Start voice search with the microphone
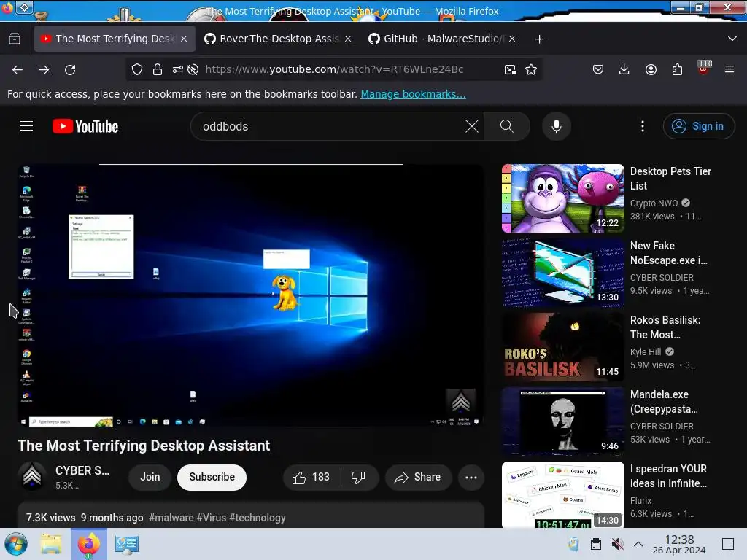Image resolution: width=747 pixels, height=560 pixels. (557, 126)
